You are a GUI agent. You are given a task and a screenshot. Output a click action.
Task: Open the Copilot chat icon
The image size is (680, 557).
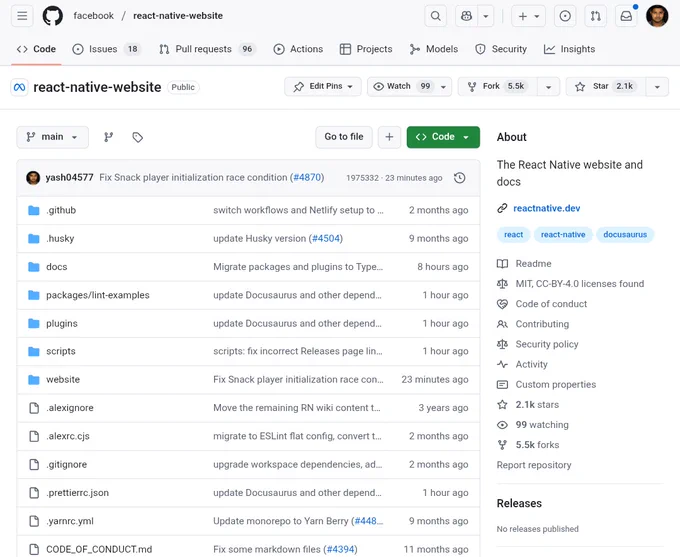(467, 16)
